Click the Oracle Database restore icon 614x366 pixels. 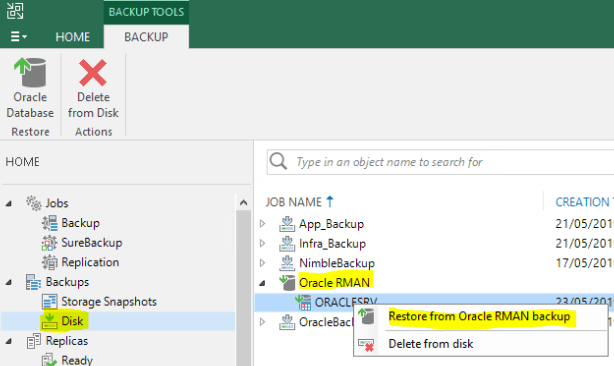[x=30, y=72]
